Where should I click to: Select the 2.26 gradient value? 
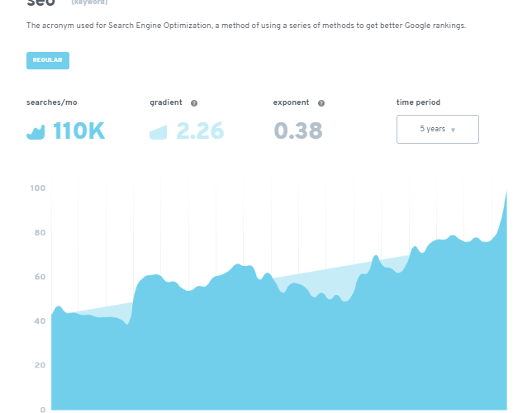point(200,131)
